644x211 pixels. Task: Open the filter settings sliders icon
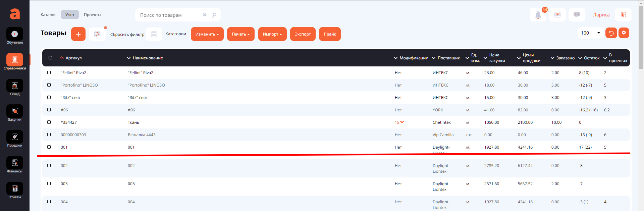pyautogui.click(x=97, y=34)
